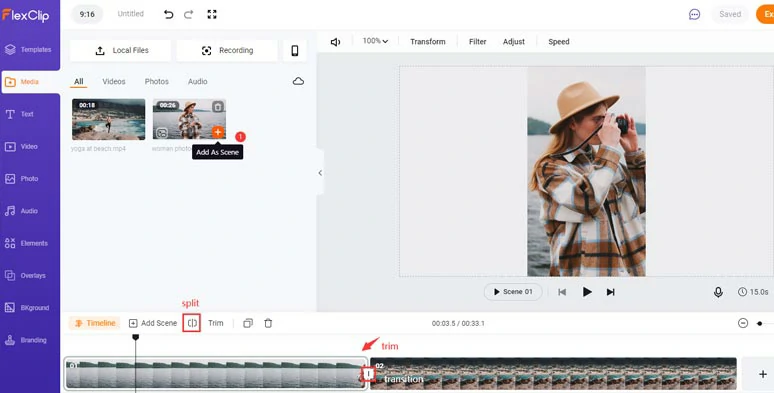
Task: Delete selected scene with trash icon
Action: point(268,323)
